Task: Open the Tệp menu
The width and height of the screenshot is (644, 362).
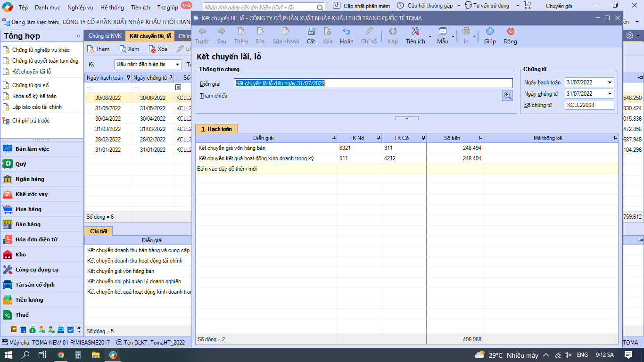Action: [23, 8]
